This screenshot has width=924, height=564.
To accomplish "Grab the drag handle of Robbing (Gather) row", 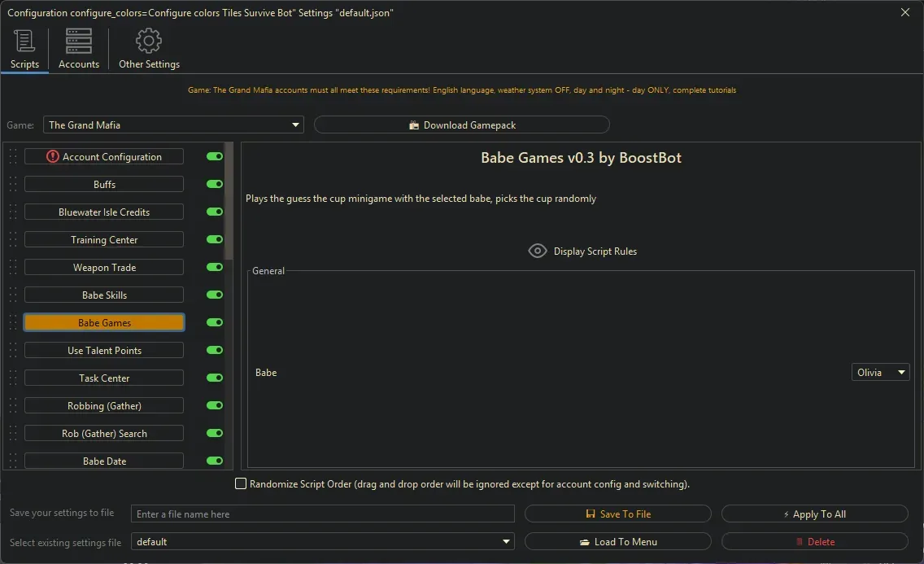I will click(13, 405).
